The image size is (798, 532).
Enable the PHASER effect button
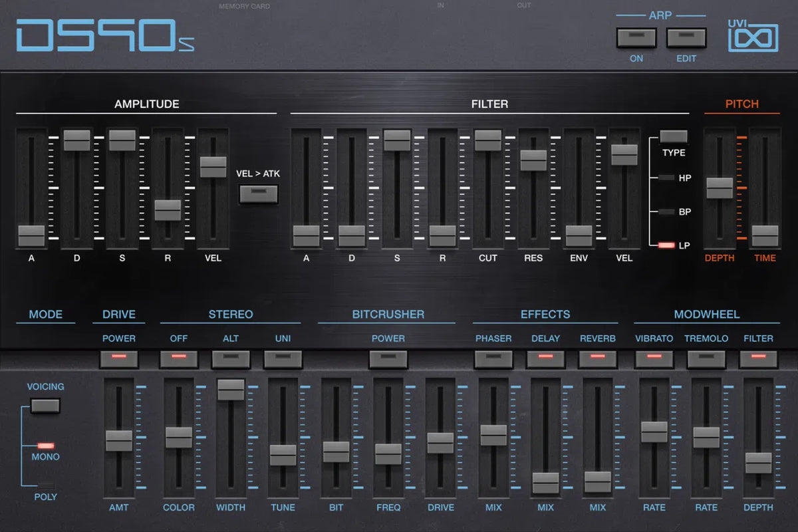pos(493,359)
